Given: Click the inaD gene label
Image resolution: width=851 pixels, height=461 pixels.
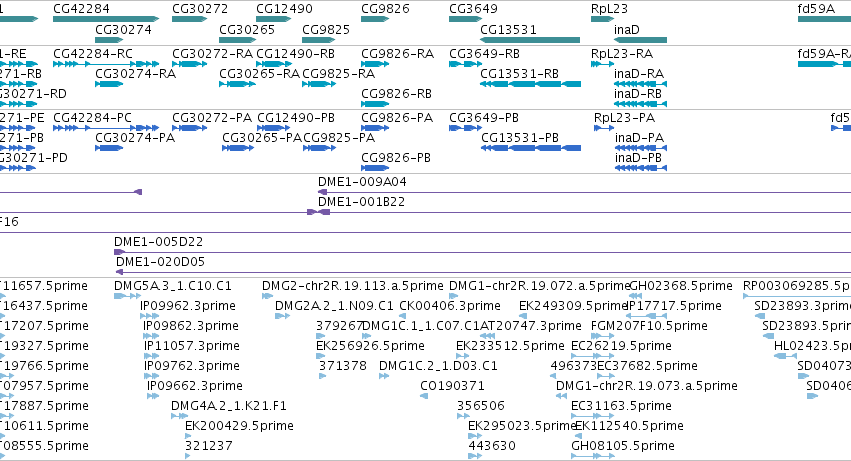Looking at the screenshot, I should pyautogui.click(x=627, y=29).
